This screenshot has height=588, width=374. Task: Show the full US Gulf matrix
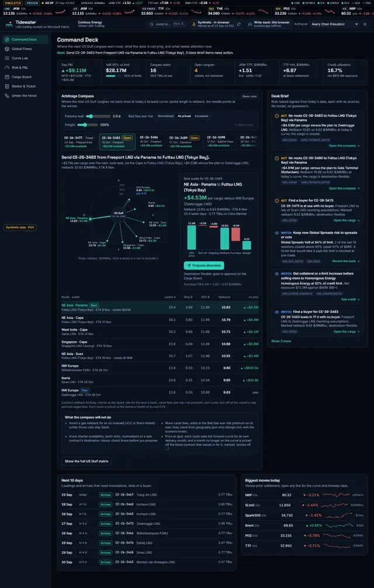click(x=86, y=461)
